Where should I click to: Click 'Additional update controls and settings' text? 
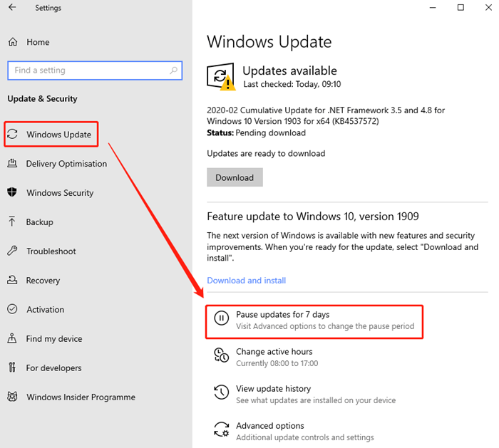[x=305, y=437]
